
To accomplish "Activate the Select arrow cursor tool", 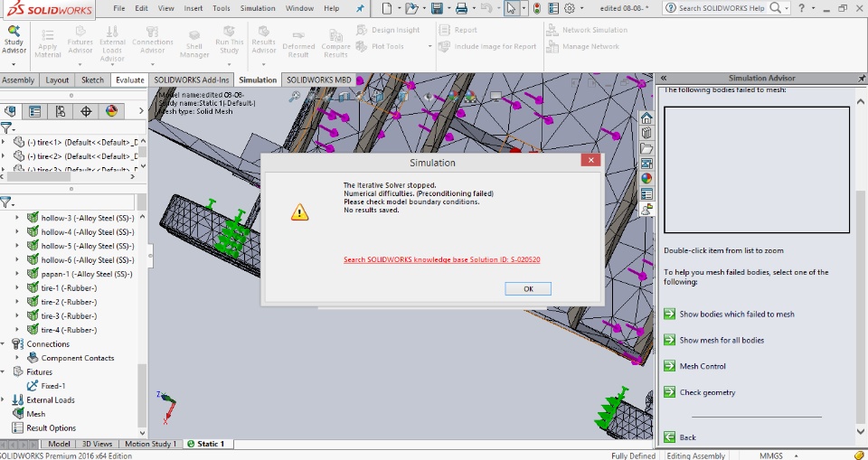I will (x=512, y=8).
